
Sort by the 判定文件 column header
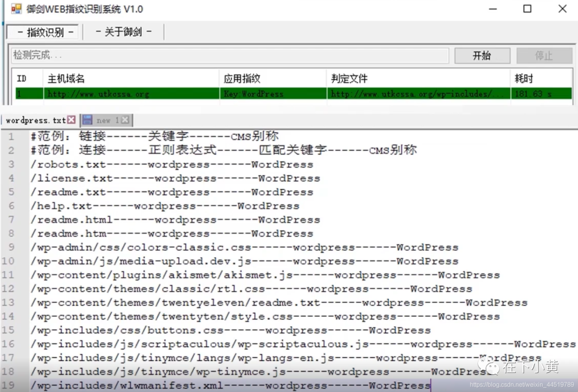(x=419, y=79)
